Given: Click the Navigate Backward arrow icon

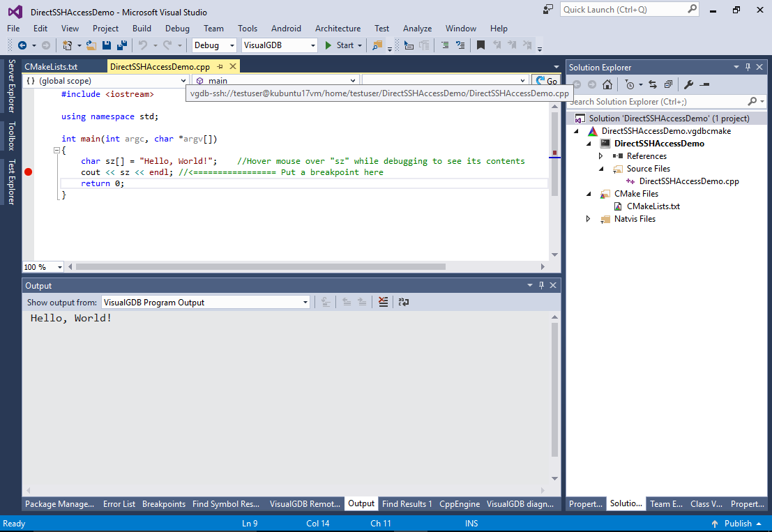Looking at the screenshot, I should [22, 45].
